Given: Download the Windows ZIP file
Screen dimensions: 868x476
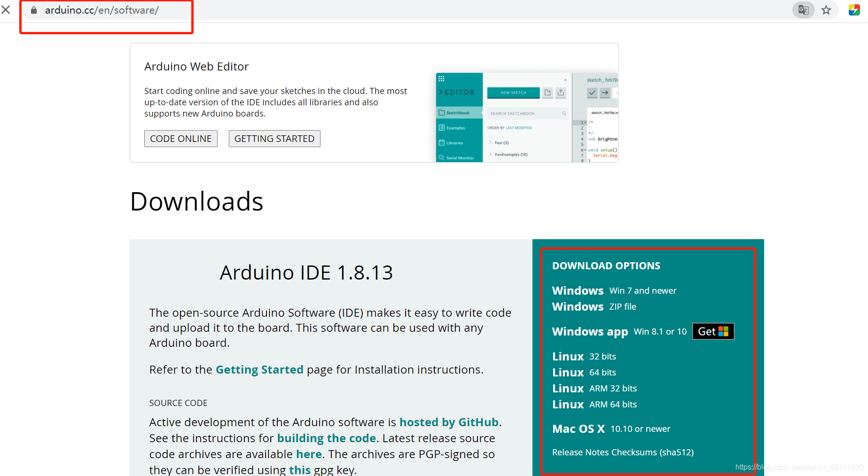Looking at the screenshot, I should (x=594, y=306).
